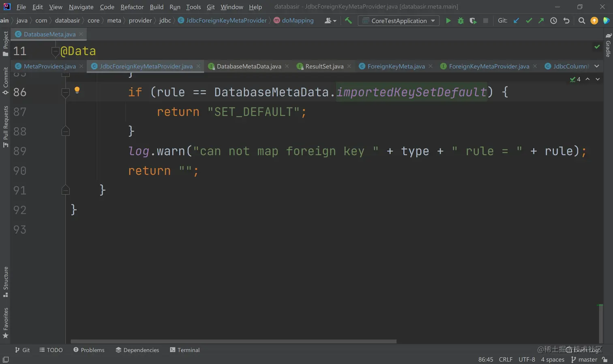Open the Problems tool window button
613x364 pixels.
pos(89,350)
